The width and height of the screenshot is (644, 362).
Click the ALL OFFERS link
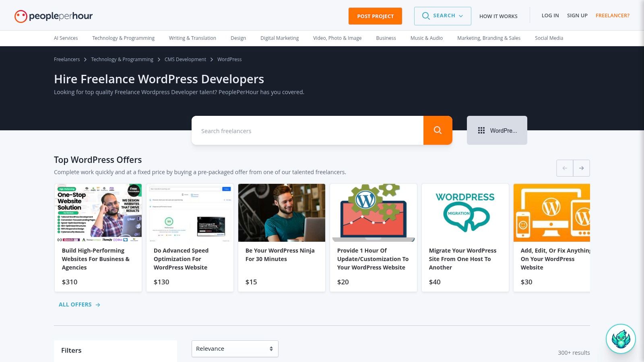75,304
